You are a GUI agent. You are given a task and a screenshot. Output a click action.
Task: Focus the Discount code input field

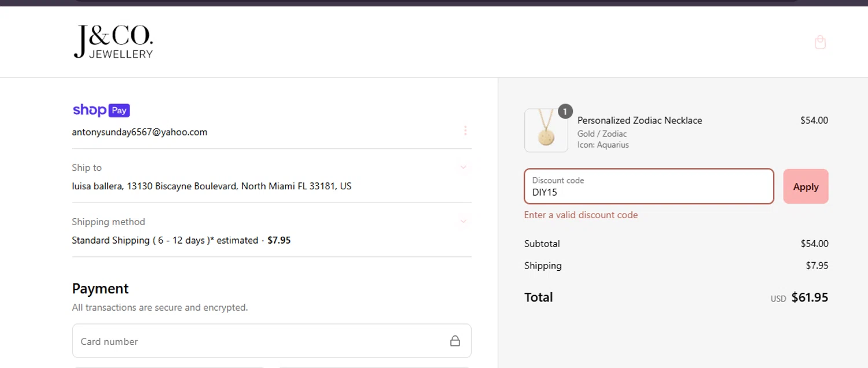coord(649,186)
